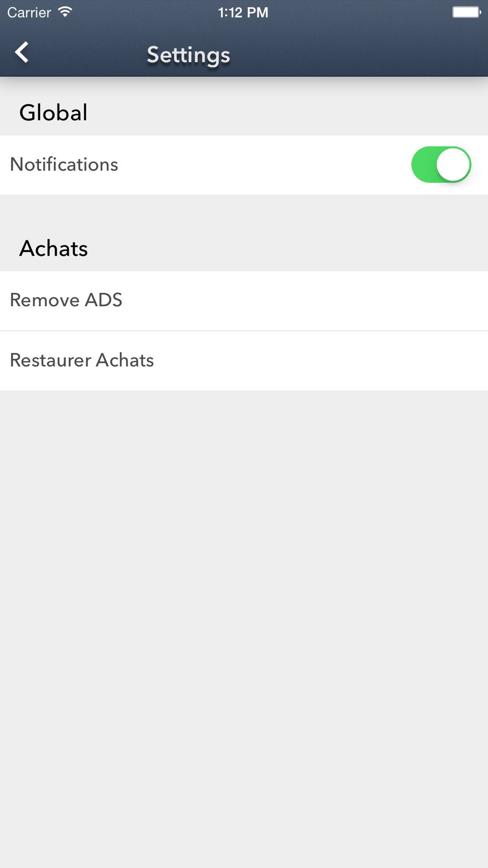
Task: Click the 1:12 PM clock
Action: tap(243, 12)
